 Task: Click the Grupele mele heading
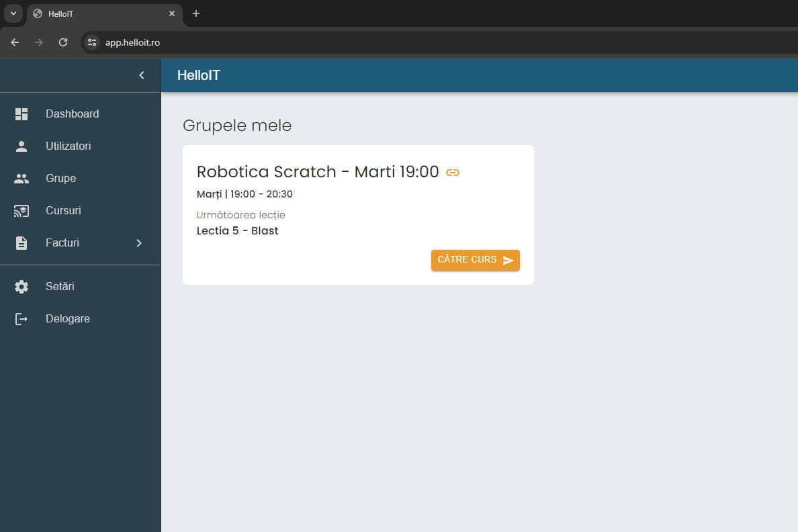coord(237,126)
